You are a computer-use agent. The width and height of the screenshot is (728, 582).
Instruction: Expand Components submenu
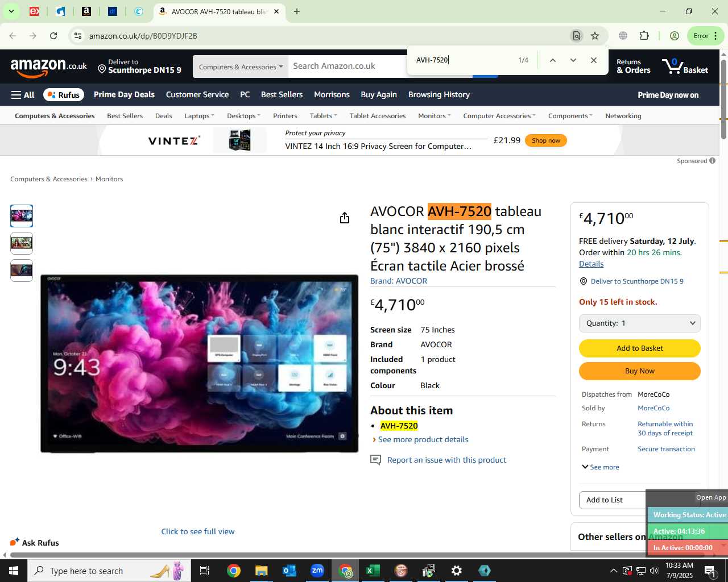click(x=570, y=116)
